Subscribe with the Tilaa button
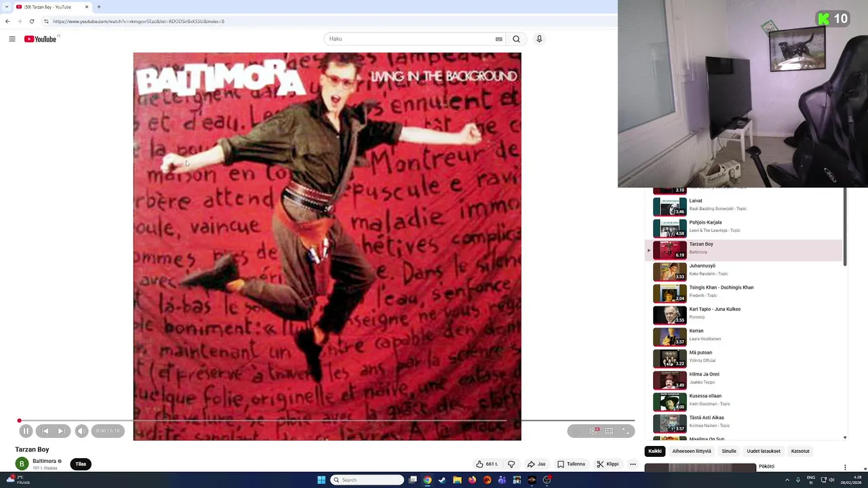 tap(81, 464)
